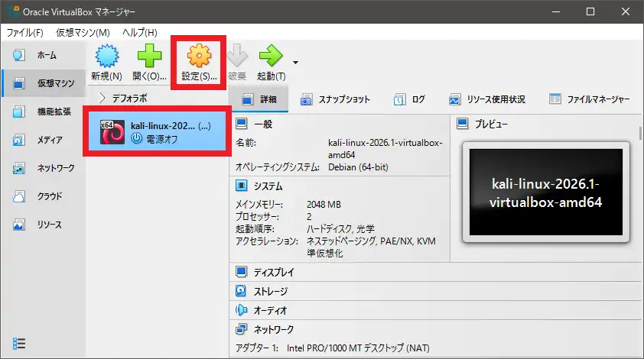
Task: Open the 仮想マシン(M) menu
Action: [x=83, y=32]
